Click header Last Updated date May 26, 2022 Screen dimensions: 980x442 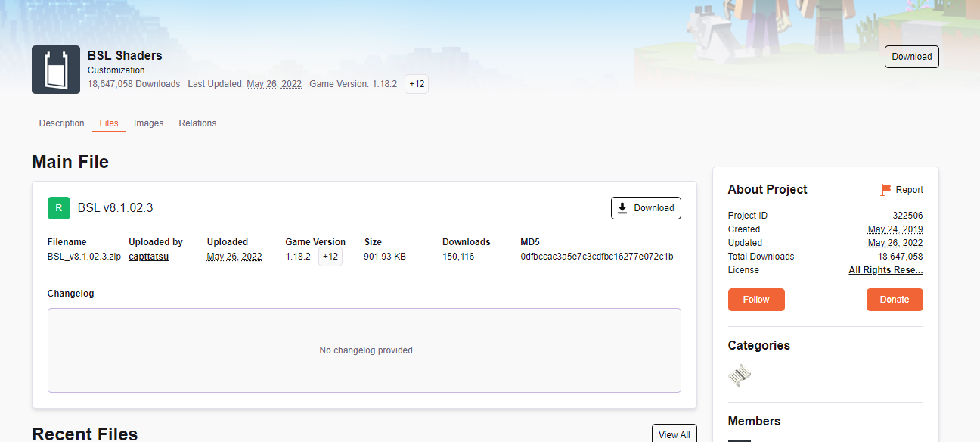click(274, 84)
